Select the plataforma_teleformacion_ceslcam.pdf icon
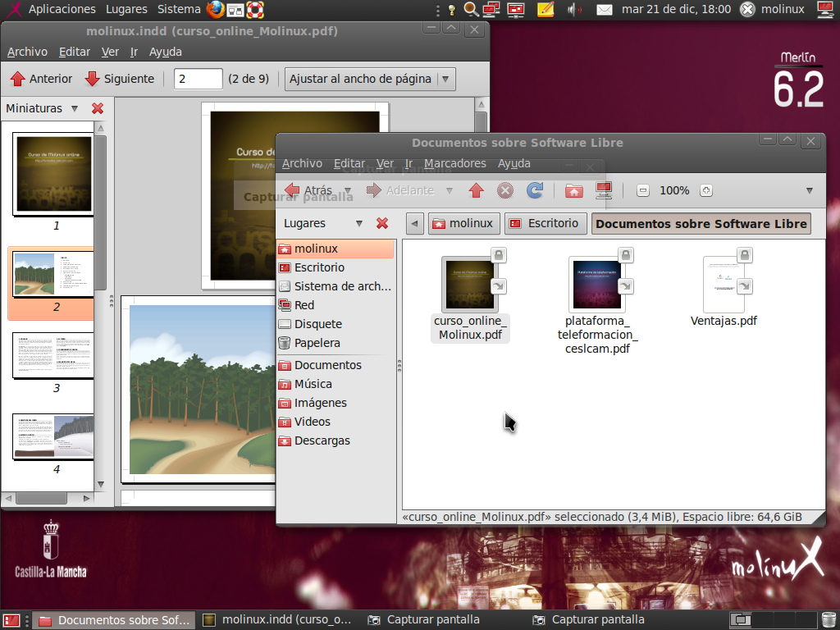840x630 pixels. (597, 284)
